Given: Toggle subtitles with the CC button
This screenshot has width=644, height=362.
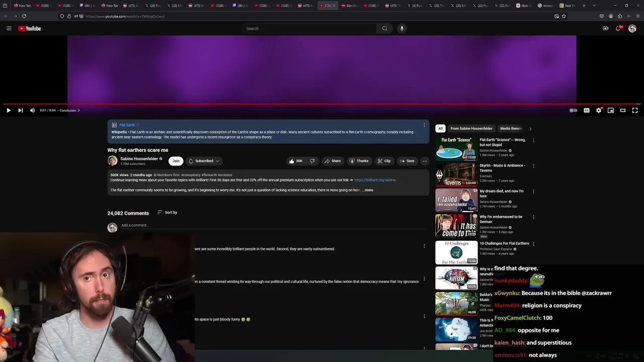Looking at the screenshot, I should 587,111.
